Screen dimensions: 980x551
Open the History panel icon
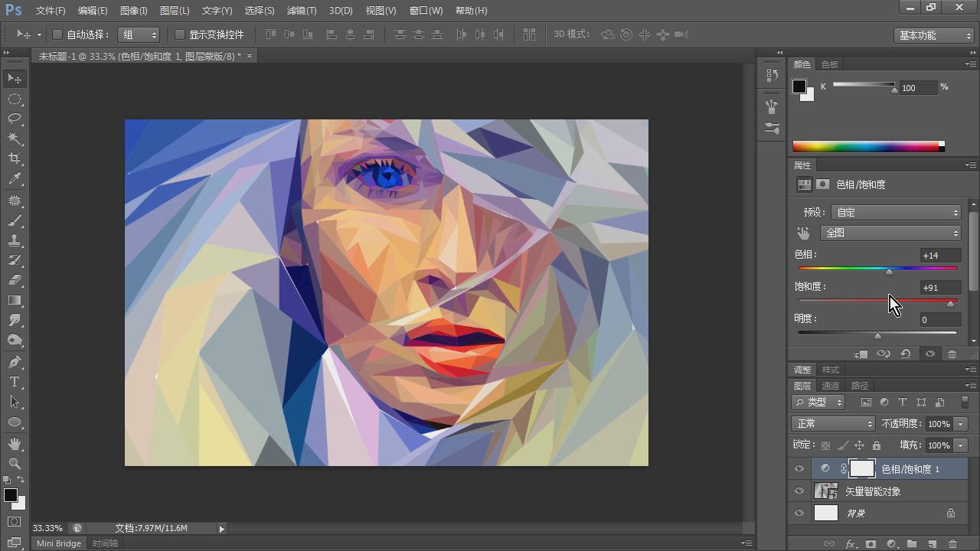coord(772,75)
